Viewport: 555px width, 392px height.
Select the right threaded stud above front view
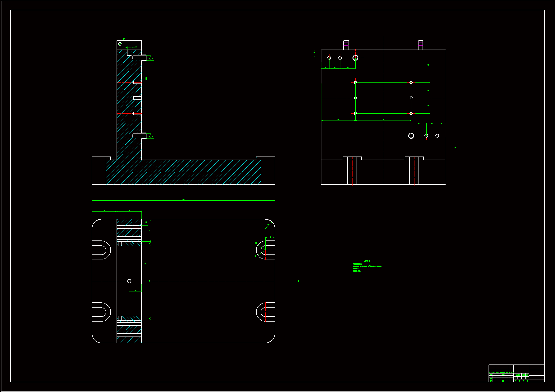click(x=420, y=45)
